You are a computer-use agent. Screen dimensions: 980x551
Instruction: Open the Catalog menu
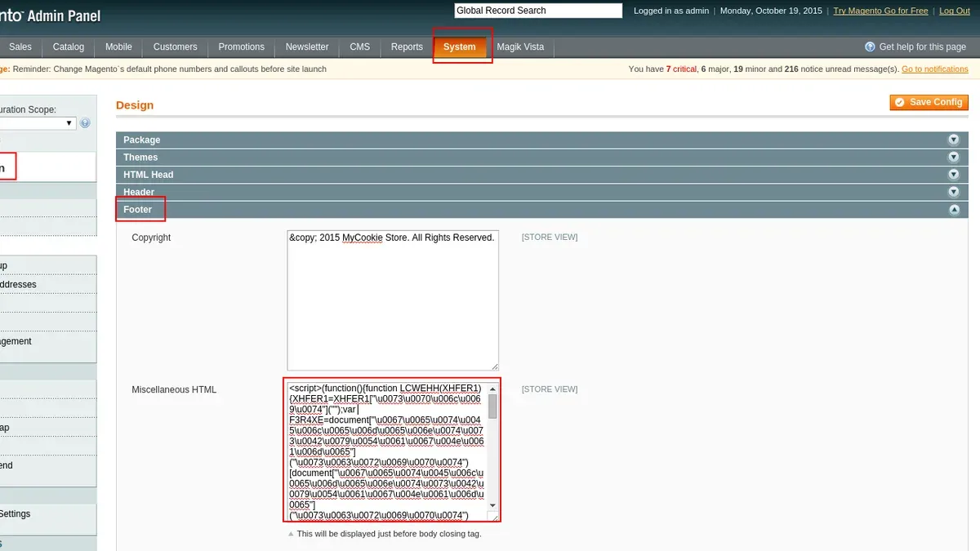click(x=69, y=47)
